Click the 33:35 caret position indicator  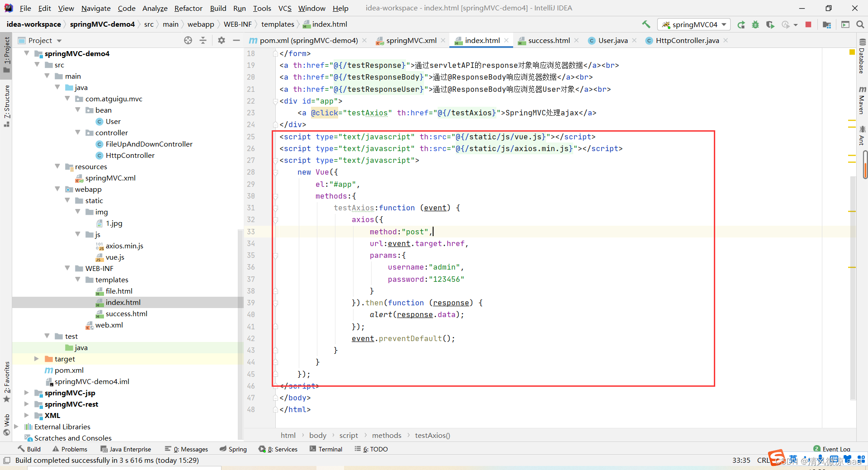(x=741, y=460)
